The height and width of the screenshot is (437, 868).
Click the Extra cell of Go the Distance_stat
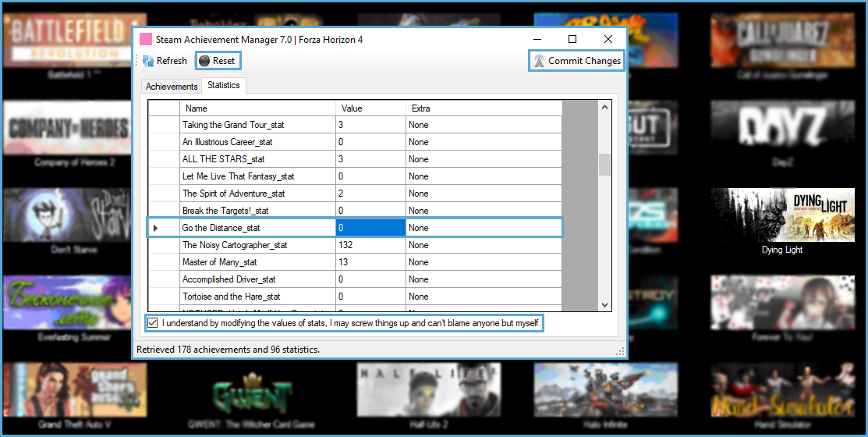484,228
